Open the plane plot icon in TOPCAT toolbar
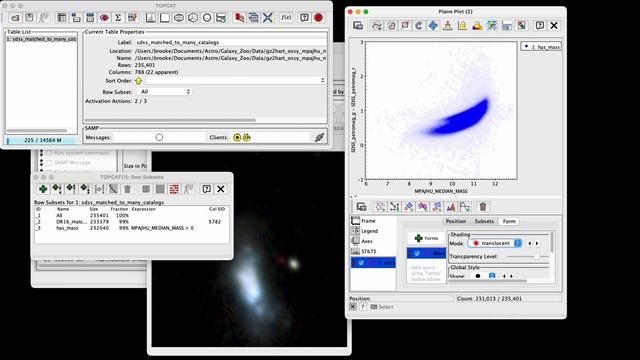The width and height of the screenshot is (640, 360). point(164,18)
